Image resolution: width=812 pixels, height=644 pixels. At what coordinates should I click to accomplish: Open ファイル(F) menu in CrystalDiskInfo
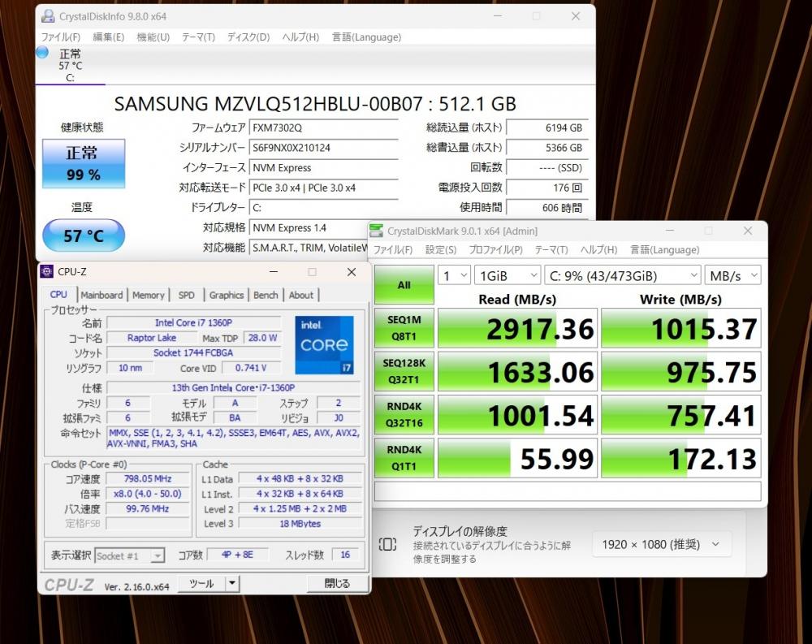61,37
